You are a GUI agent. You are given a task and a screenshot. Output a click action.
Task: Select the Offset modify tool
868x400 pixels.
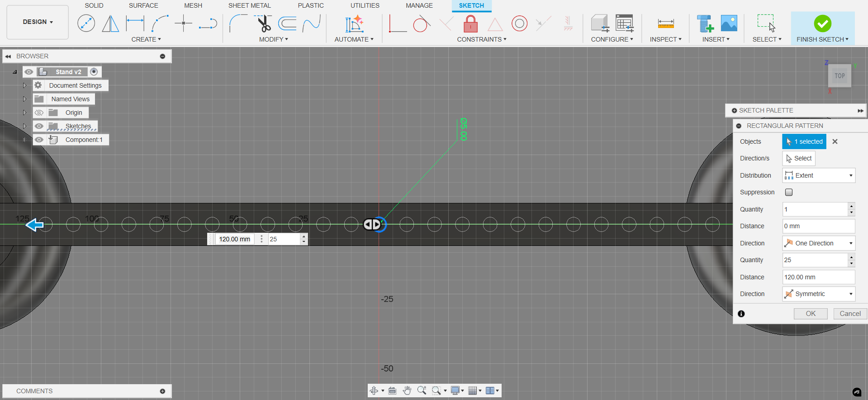coord(287,24)
